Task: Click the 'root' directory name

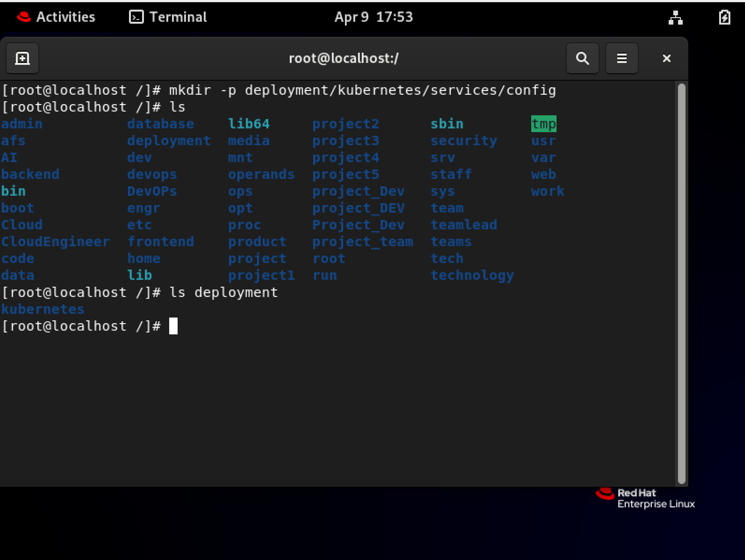Action: (x=329, y=258)
